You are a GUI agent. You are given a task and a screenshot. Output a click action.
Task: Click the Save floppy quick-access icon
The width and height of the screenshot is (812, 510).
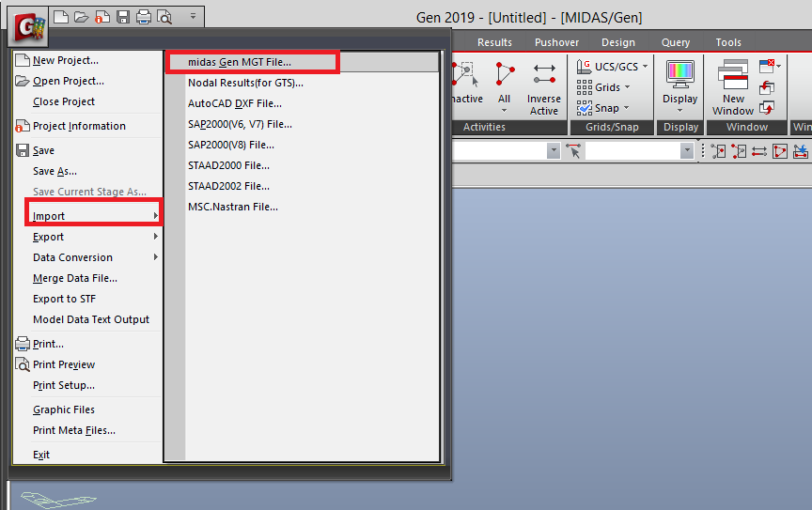(x=123, y=17)
